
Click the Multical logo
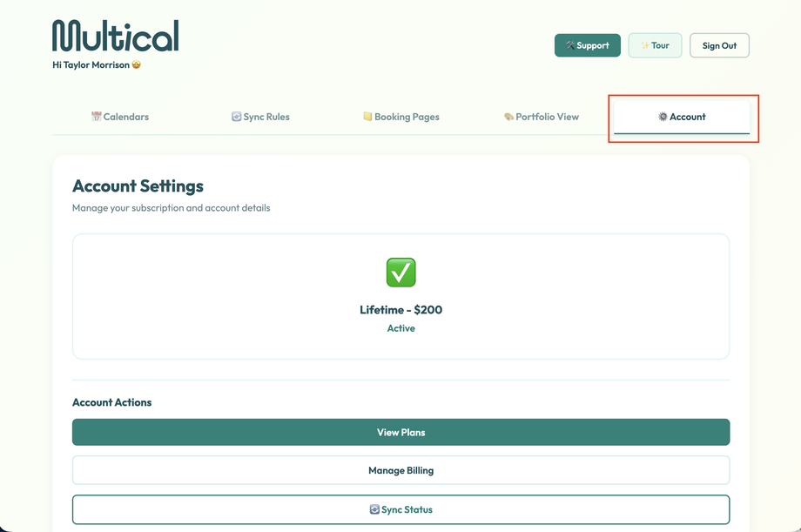tap(116, 36)
